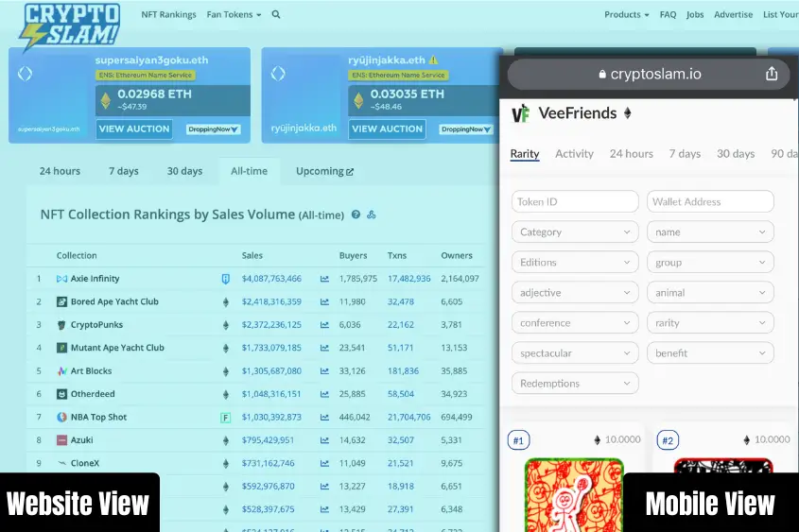
Task: Open the Upcoming tab link
Action: 324,171
